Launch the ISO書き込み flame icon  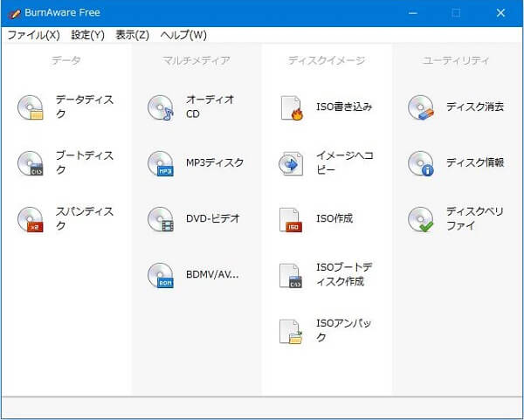tap(291, 107)
